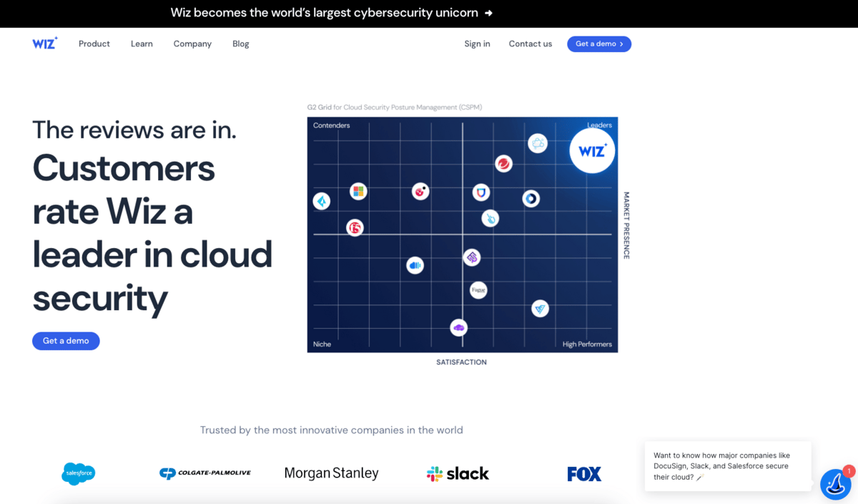
Task: Click the purple car-shaped logo at grid bottom
Action: (x=459, y=327)
